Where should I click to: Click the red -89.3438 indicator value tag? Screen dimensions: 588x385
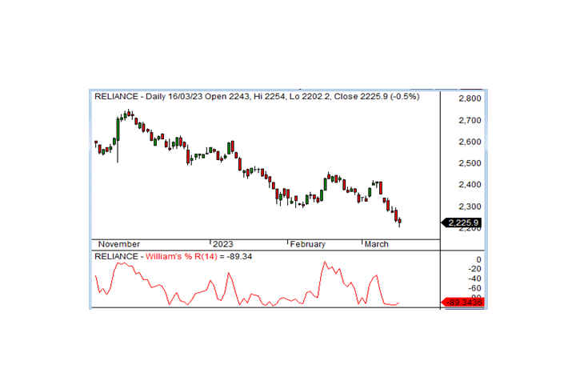click(x=463, y=302)
